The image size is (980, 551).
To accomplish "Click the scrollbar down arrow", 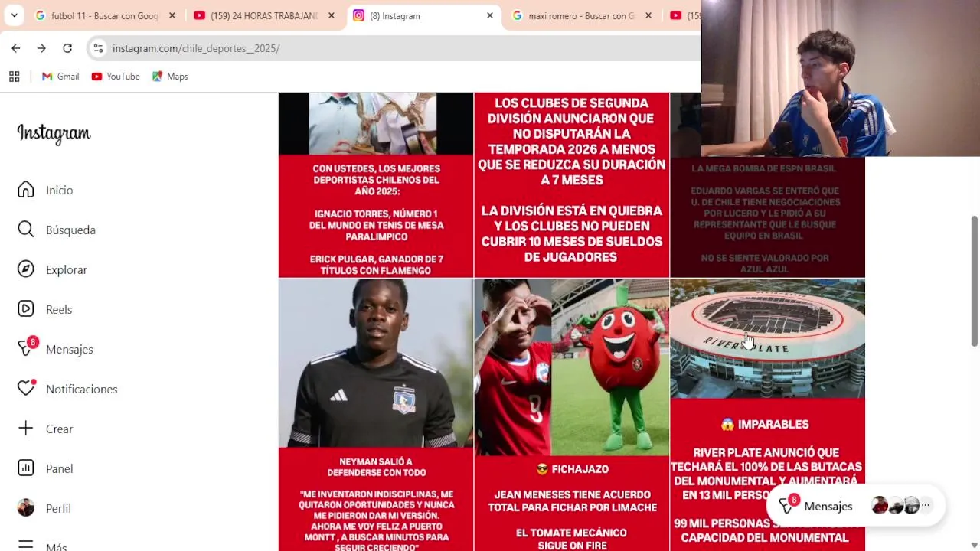I will (x=974, y=544).
